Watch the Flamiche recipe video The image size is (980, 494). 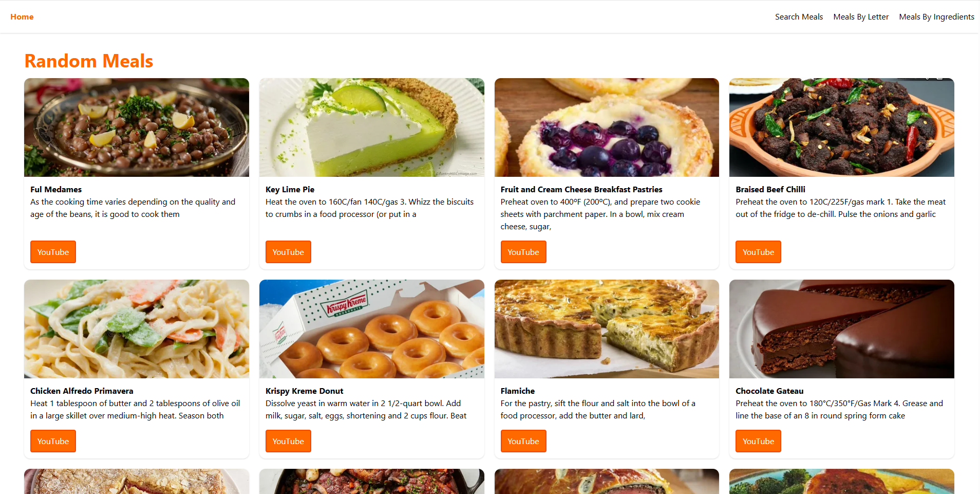tap(523, 441)
